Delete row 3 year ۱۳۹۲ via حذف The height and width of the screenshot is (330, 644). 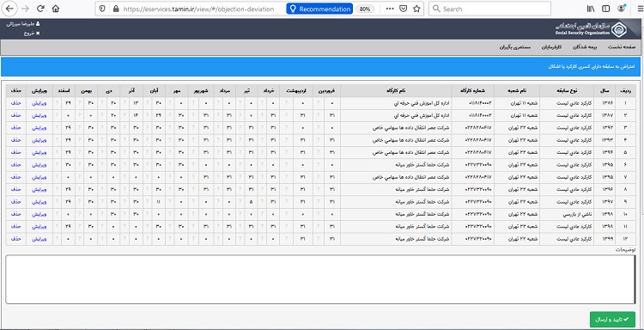coord(15,128)
